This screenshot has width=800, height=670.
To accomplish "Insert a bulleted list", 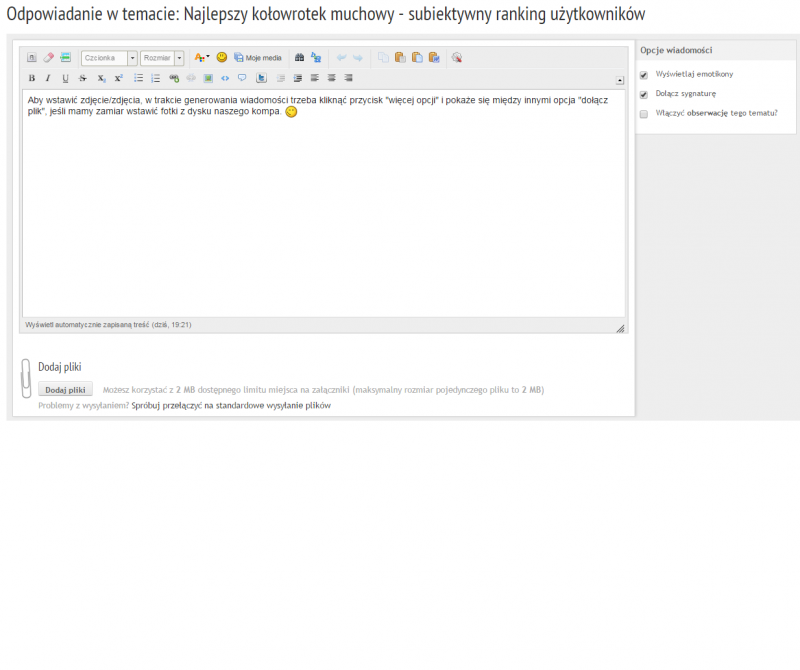I will coord(139,78).
